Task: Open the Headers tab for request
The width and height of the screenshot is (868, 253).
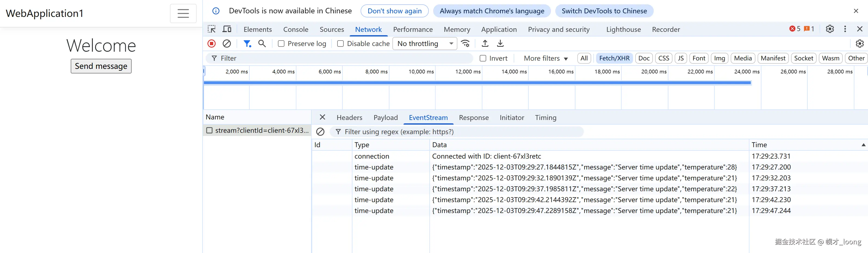Action: coord(349,118)
